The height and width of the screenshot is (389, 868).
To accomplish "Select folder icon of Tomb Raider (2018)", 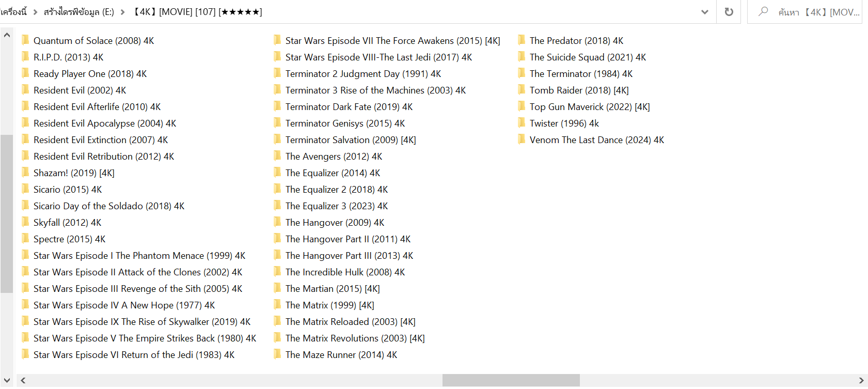I will (x=522, y=90).
